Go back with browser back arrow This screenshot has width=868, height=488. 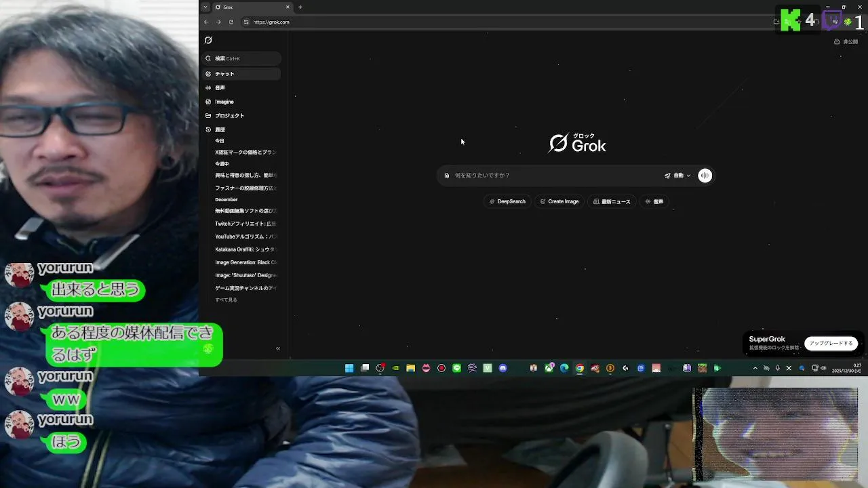(x=206, y=22)
